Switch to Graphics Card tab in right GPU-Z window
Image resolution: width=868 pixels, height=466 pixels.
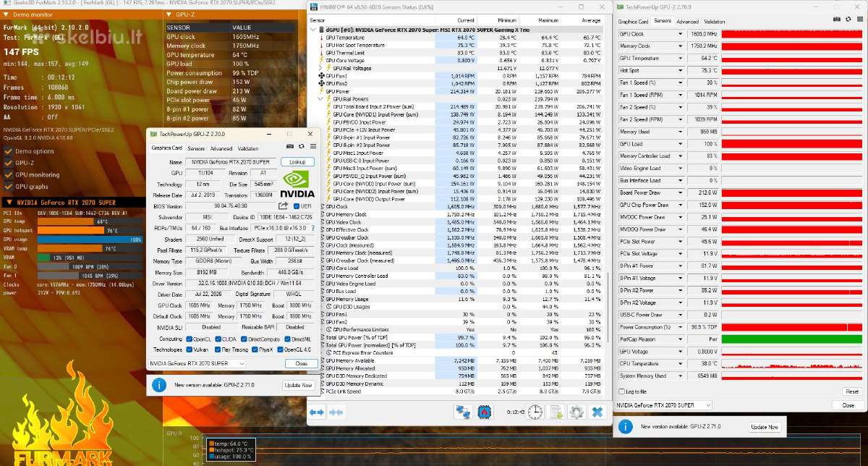pyautogui.click(x=634, y=22)
